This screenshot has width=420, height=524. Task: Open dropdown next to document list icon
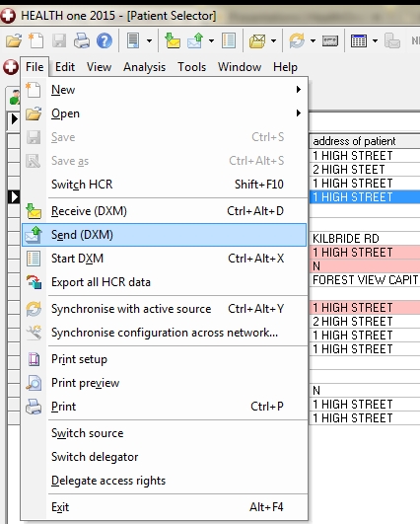149,41
